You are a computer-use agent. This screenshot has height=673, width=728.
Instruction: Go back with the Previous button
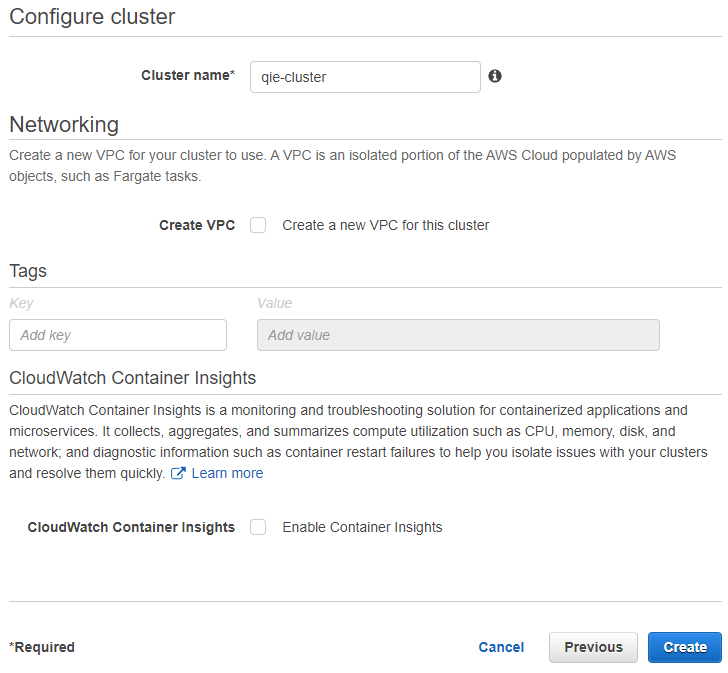coord(593,647)
